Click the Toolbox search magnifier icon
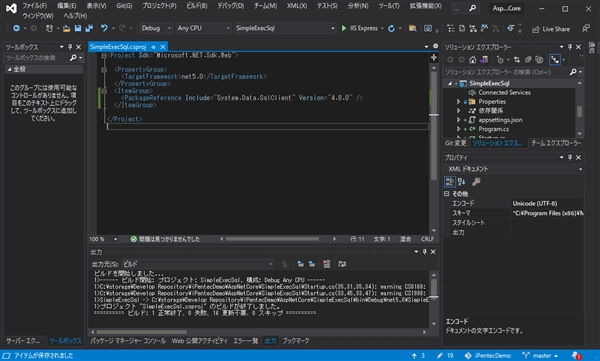600x361 pixels. 73,57
